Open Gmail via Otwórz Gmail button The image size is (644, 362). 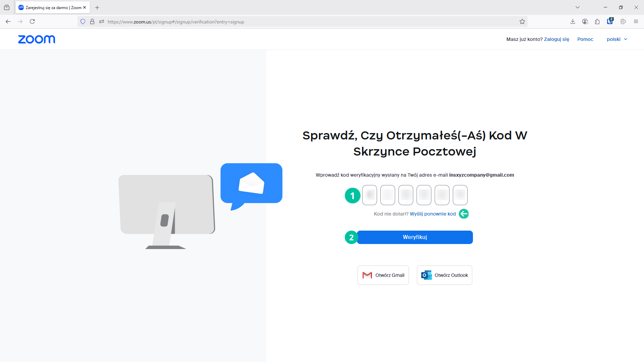click(383, 275)
